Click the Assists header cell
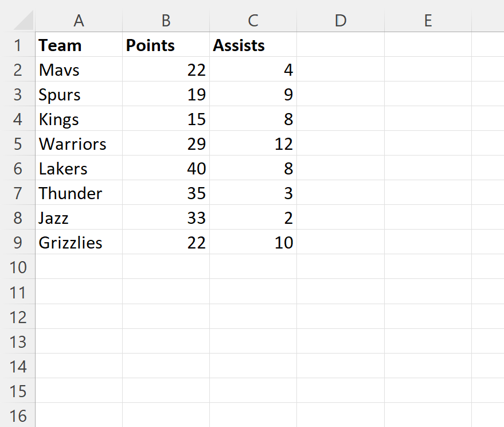The image size is (504, 427). tap(253, 45)
